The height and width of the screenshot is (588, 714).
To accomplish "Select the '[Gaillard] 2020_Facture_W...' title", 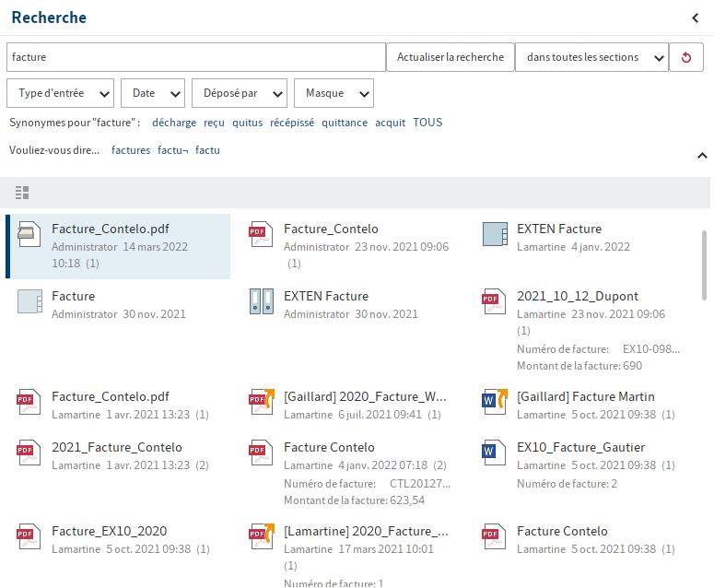I will tap(365, 396).
